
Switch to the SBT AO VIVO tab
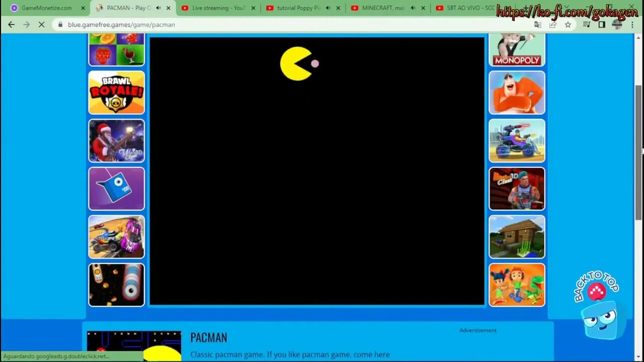(x=468, y=8)
